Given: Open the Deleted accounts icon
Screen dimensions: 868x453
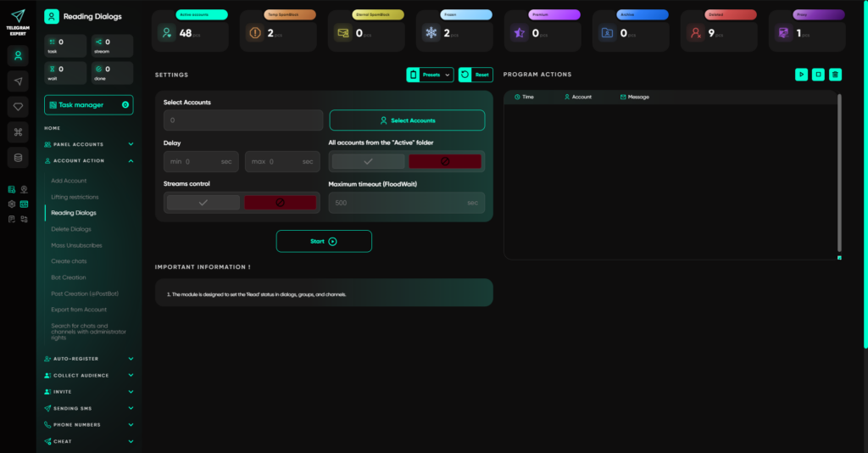Looking at the screenshot, I should 696,33.
